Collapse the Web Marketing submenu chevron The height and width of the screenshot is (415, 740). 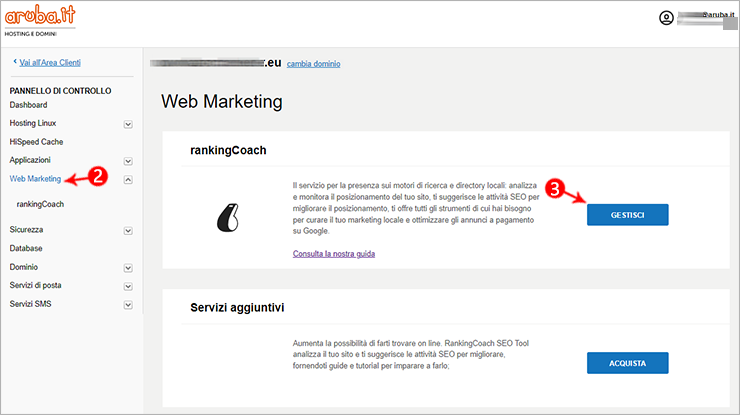coord(128,179)
